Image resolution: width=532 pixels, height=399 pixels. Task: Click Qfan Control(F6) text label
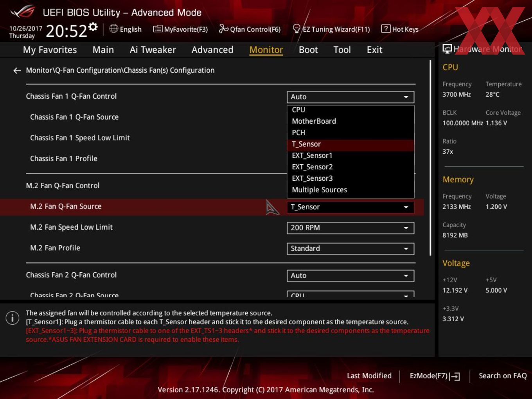[x=255, y=29]
